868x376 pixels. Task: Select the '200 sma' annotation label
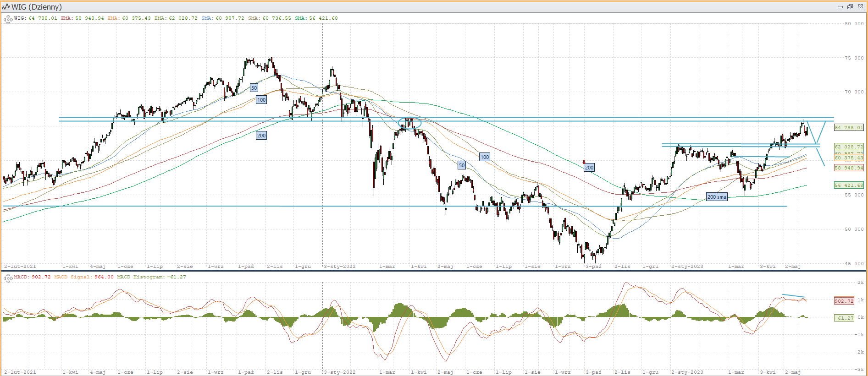716,197
